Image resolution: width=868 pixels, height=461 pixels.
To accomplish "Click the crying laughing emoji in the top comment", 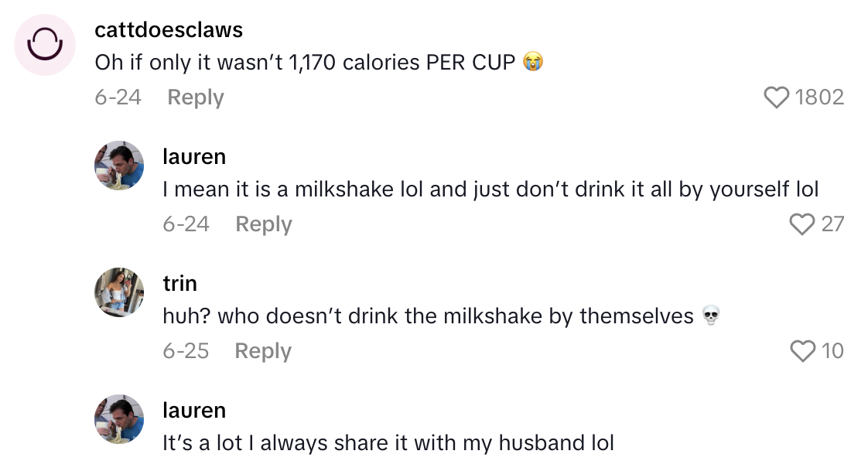I will [535, 62].
